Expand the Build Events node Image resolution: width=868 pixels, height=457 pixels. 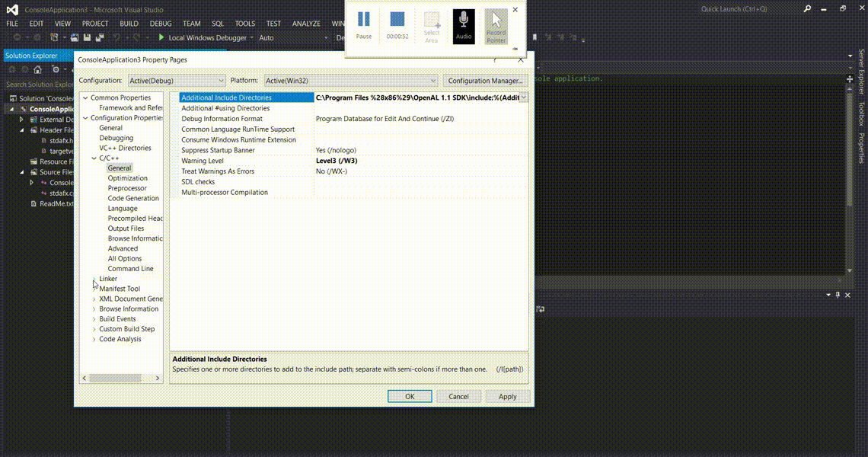tap(94, 319)
